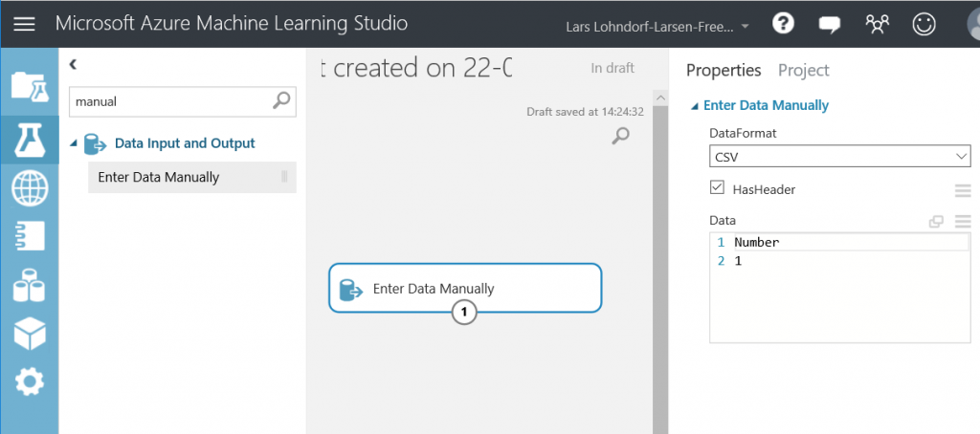Open Notebooks icon in sidebar

coord(29,236)
